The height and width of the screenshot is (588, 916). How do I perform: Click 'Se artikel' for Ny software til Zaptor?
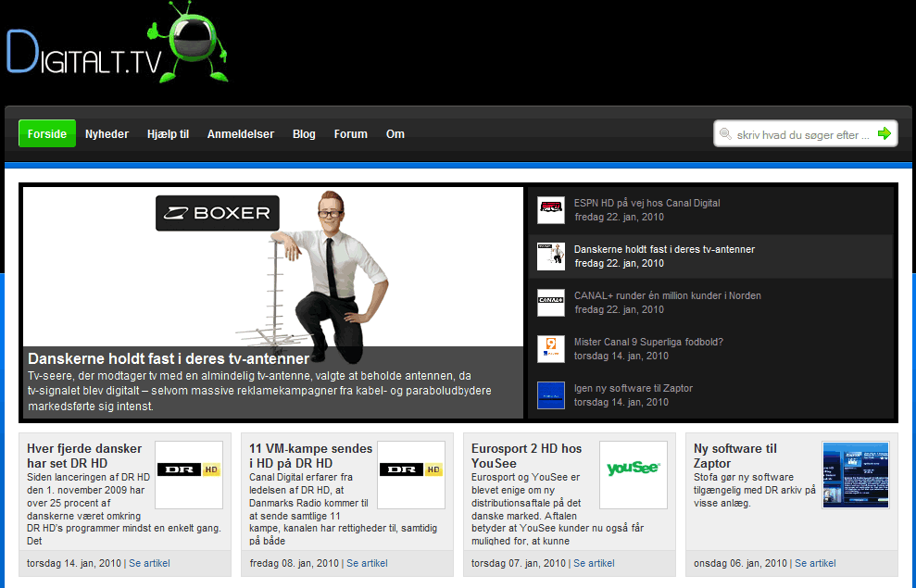click(x=815, y=563)
